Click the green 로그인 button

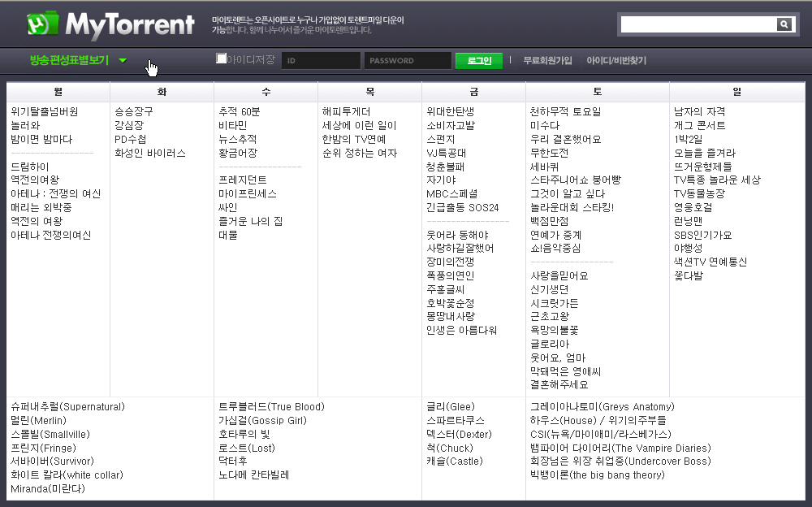(x=479, y=61)
